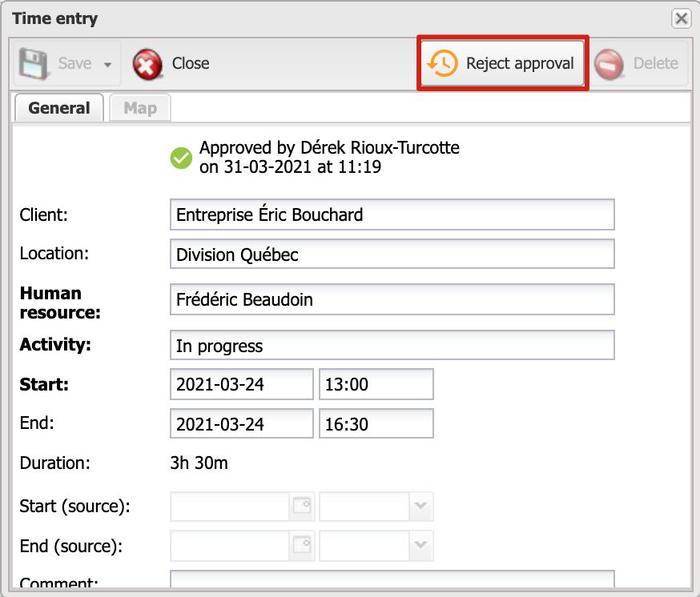The width and height of the screenshot is (700, 597).
Task: Click the Human resource field Frédéric Beaudoin
Action: click(392, 300)
